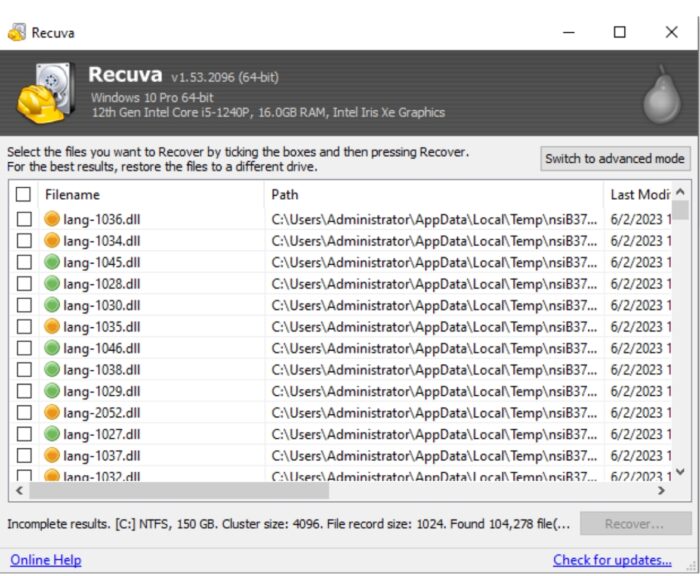Tick the checkbox for lang-1027.dll

24,434
